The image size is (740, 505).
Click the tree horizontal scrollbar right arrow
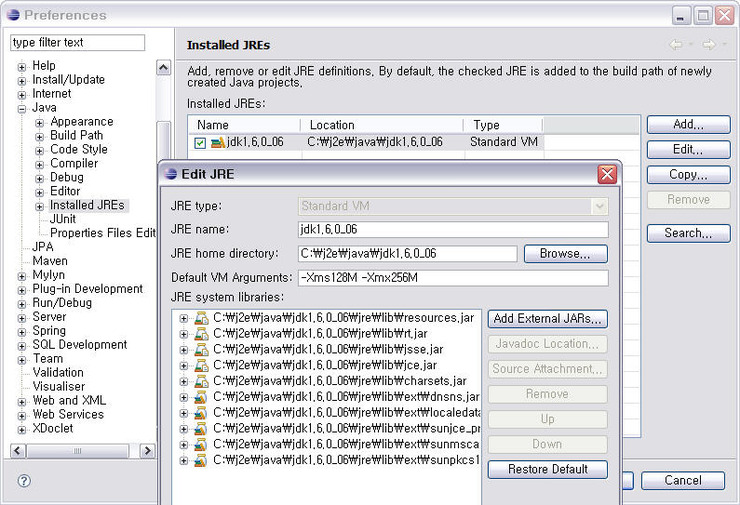point(147,451)
